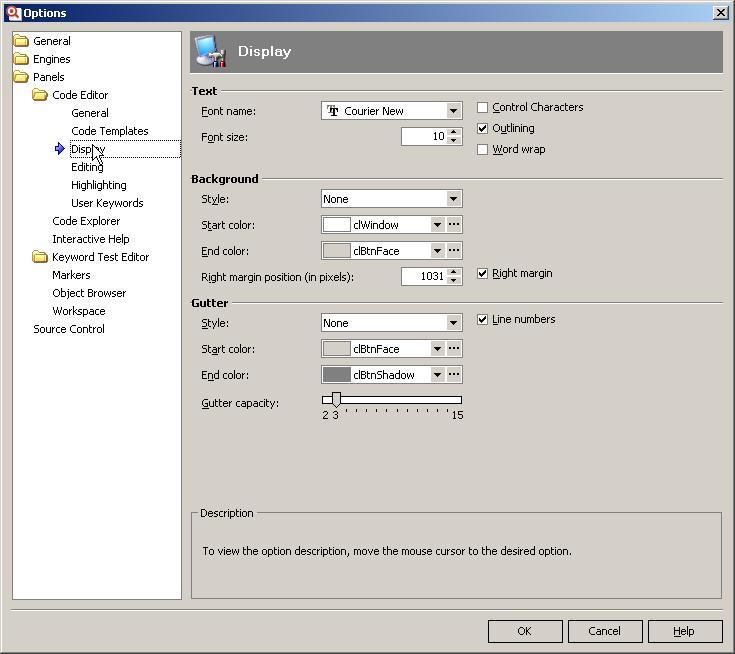This screenshot has width=735, height=654.
Task: Open the Gutter Start color dropdown
Action: pyautogui.click(x=437, y=349)
